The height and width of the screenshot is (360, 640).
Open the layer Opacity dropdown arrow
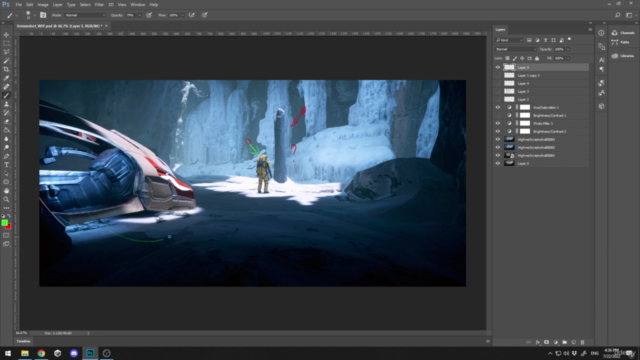click(568, 49)
